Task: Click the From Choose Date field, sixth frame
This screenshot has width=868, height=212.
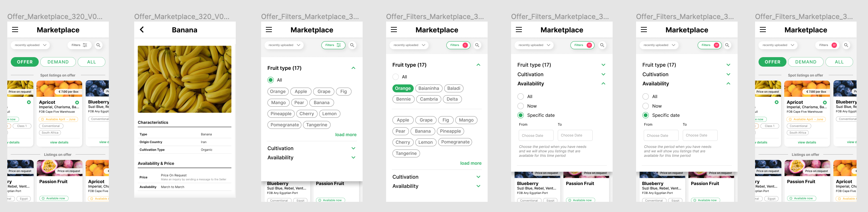Action: 661,136
